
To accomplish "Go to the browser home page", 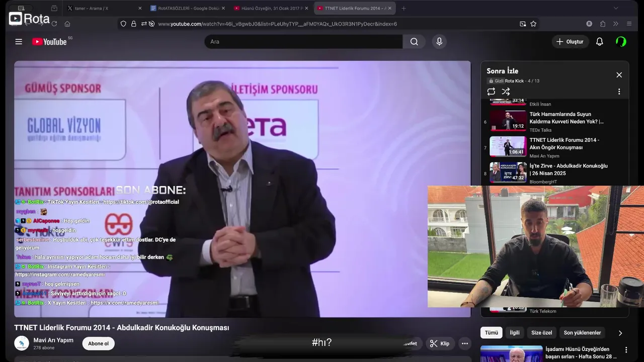I will [67, 24].
